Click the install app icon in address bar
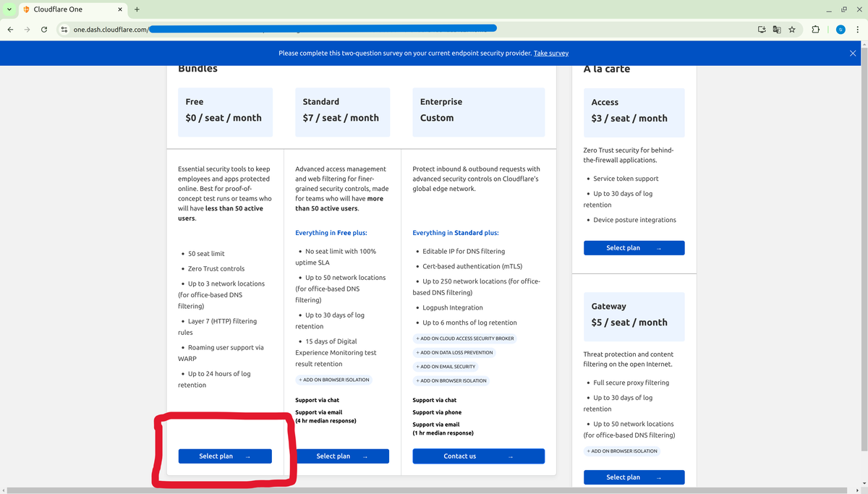 762,30
